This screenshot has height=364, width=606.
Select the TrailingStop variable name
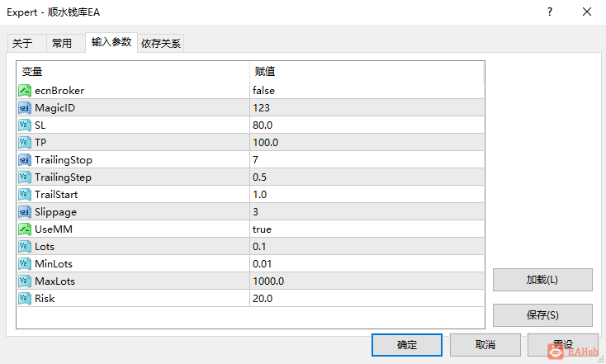(x=64, y=160)
